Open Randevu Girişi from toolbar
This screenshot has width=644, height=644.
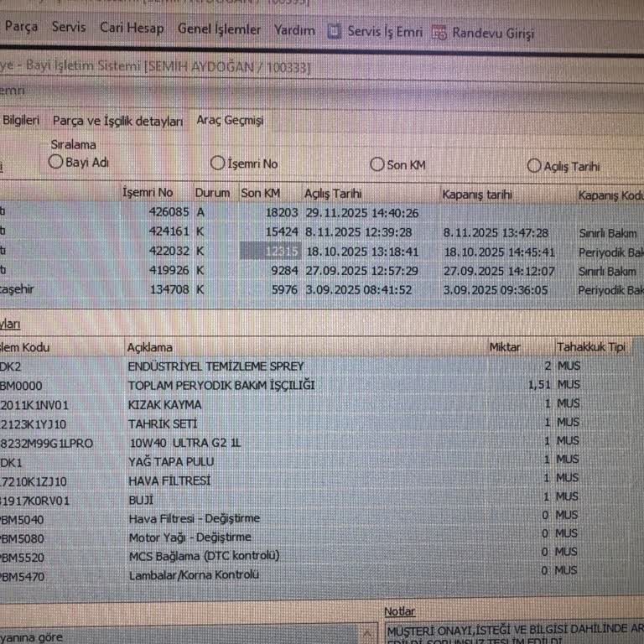coord(493,33)
